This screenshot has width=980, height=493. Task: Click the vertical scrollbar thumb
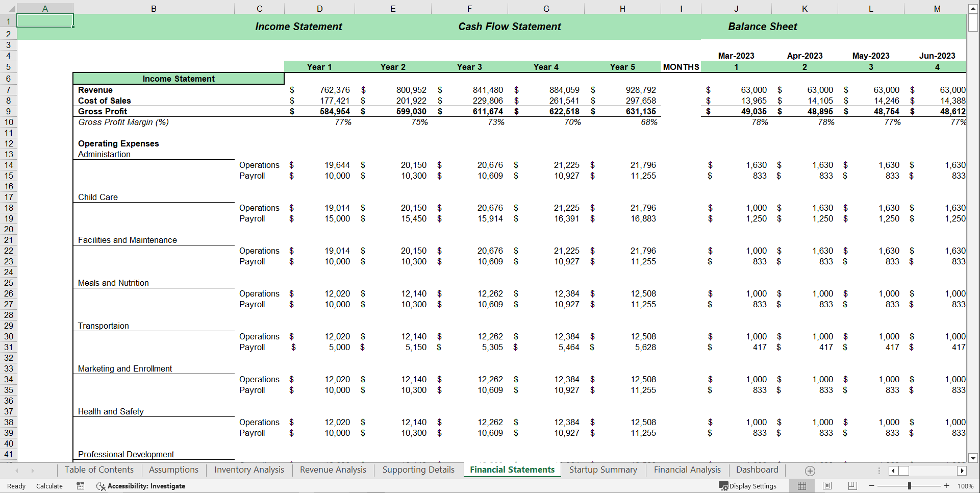(x=973, y=23)
